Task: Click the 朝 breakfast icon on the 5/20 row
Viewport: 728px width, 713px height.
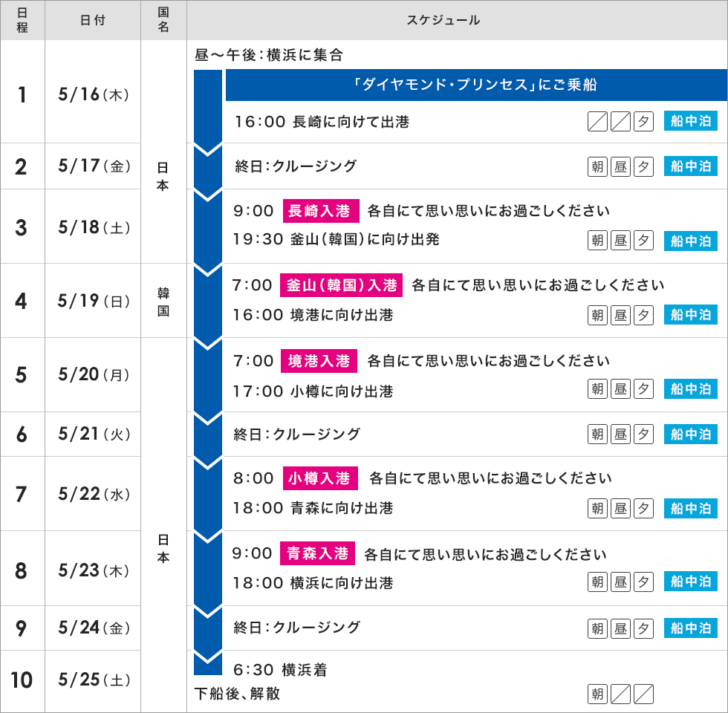Action: 597,389
